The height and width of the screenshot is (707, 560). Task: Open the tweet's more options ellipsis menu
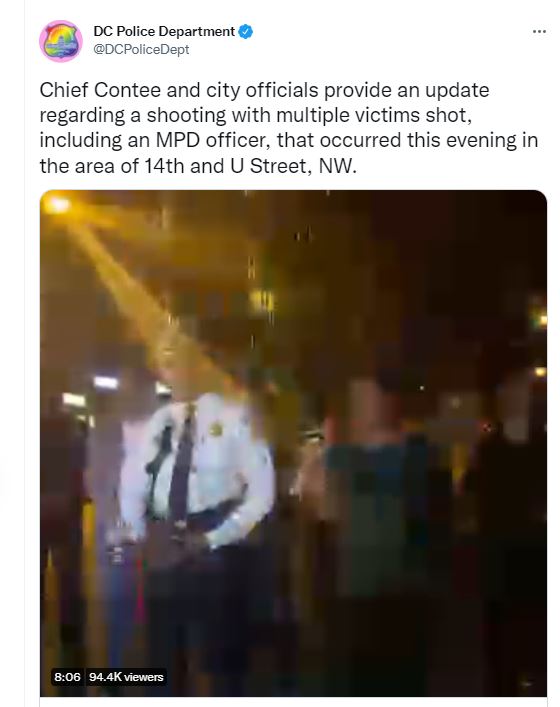point(539,32)
